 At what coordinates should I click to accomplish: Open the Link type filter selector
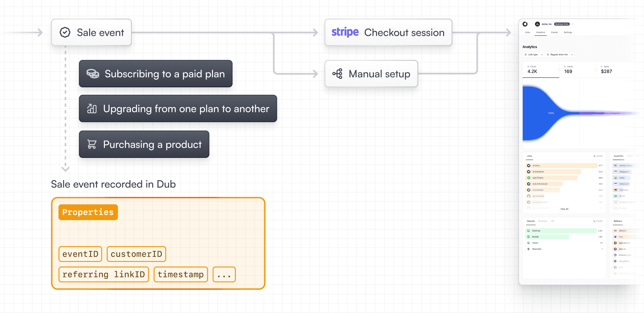531,54
